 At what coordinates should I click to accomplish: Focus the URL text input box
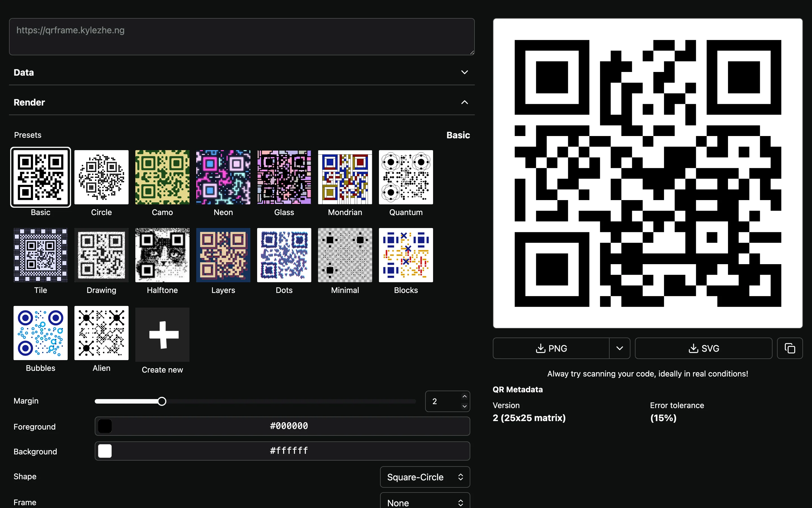(242, 37)
